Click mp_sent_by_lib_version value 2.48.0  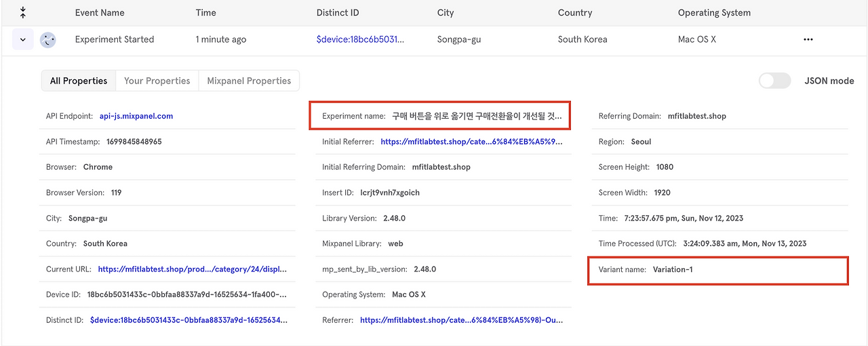click(425, 269)
